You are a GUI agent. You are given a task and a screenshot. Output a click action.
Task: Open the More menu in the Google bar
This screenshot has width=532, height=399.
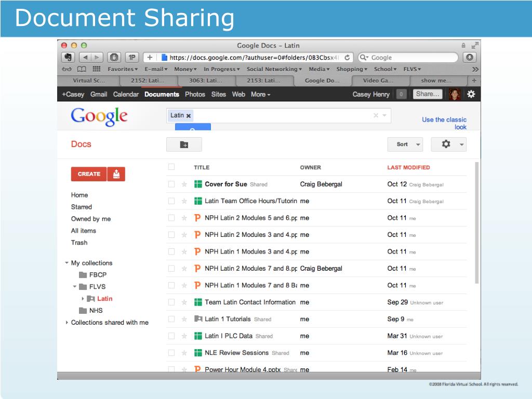click(x=260, y=95)
